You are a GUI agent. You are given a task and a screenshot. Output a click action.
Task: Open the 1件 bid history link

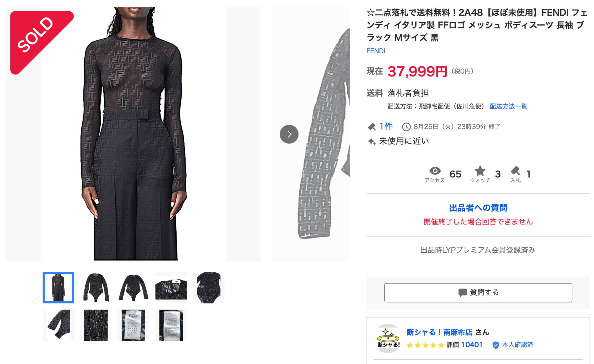coord(386,126)
